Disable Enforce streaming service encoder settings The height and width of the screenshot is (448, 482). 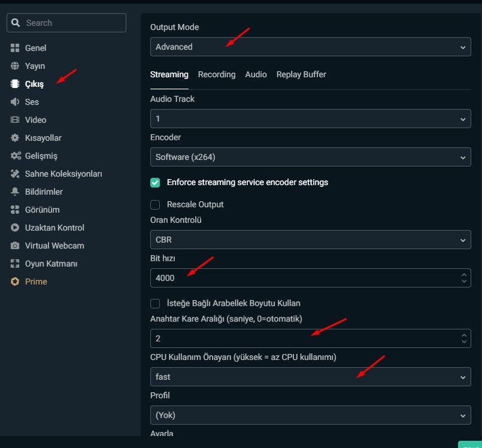click(x=155, y=183)
